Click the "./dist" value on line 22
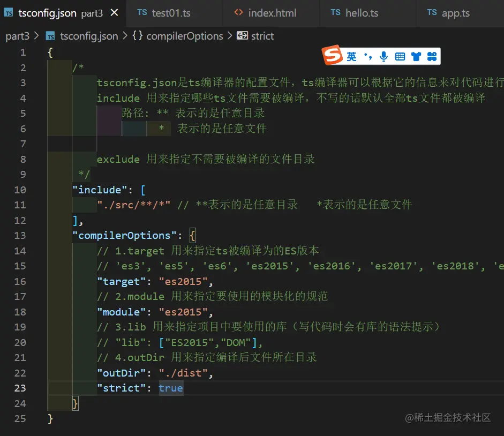Screen dimensions: 504x436 click(x=183, y=373)
